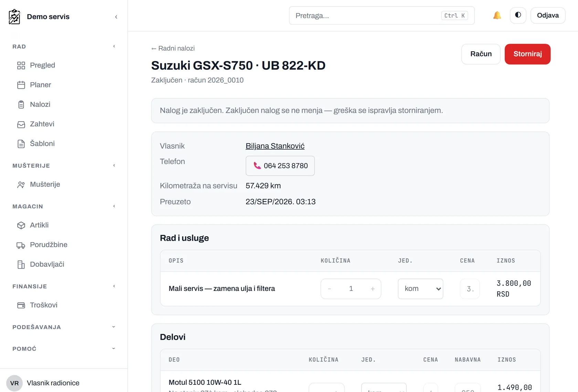The height and width of the screenshot is (392, 578).
Task: Go back to Radni nalozi
Action: point(173,48)
